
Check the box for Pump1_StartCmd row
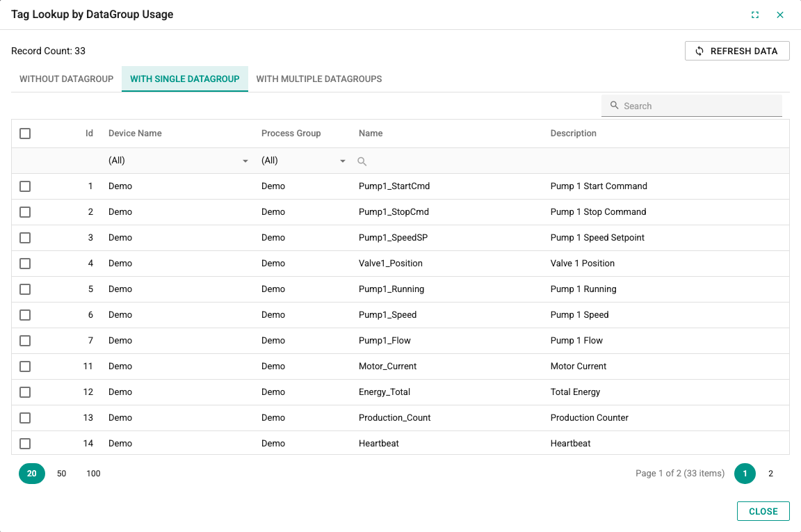[x=25, y=186]
